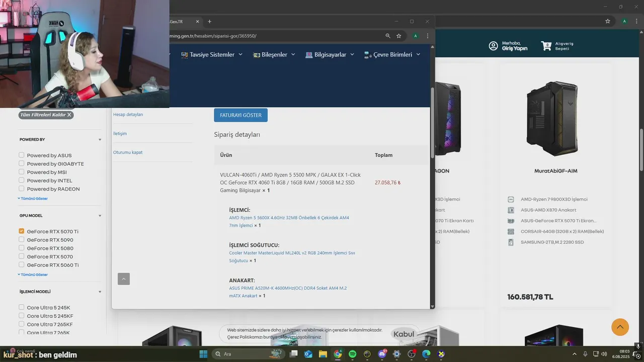Click the orange scroll-to-top arrow button
The image size is (644, 362).
(x=620, y=327)
